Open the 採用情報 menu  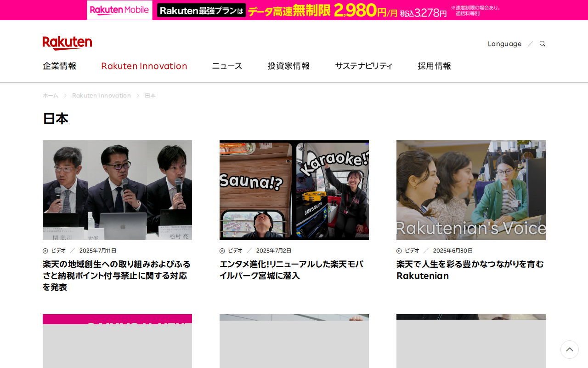[x=435, y=66]
